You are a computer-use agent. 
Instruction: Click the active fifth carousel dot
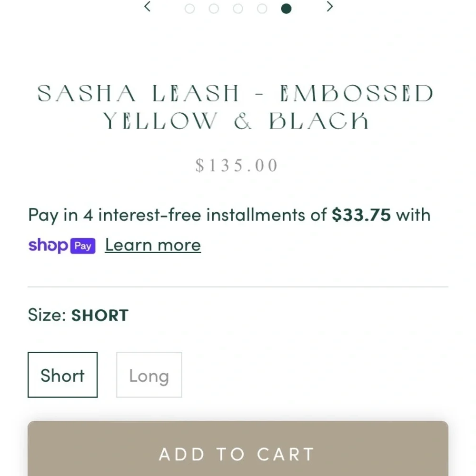point(286,9)
